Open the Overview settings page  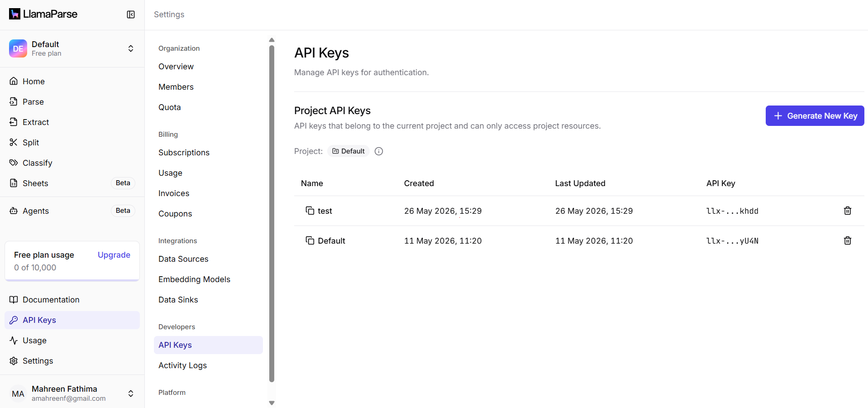pyautogui.click(x=176, y=67)
